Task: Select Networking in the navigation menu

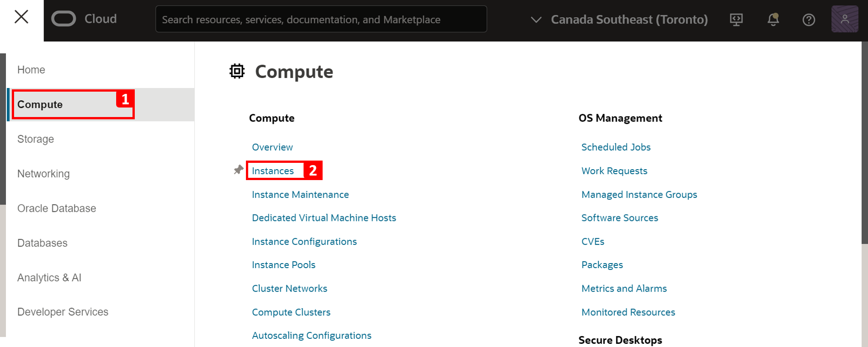Action: [x=44, y=174]
